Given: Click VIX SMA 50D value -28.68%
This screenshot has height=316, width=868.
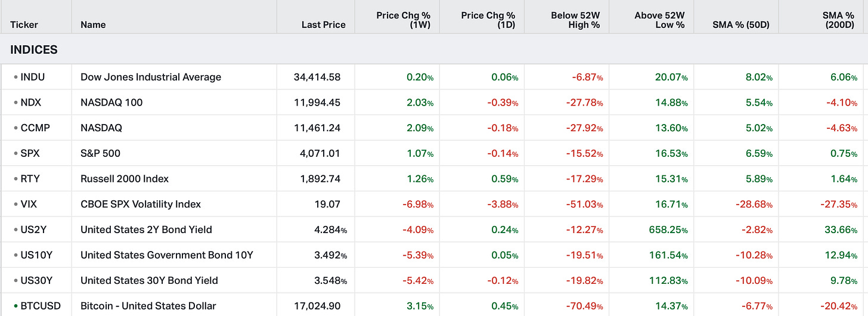Looking at the screenshot, I should 754,204.
